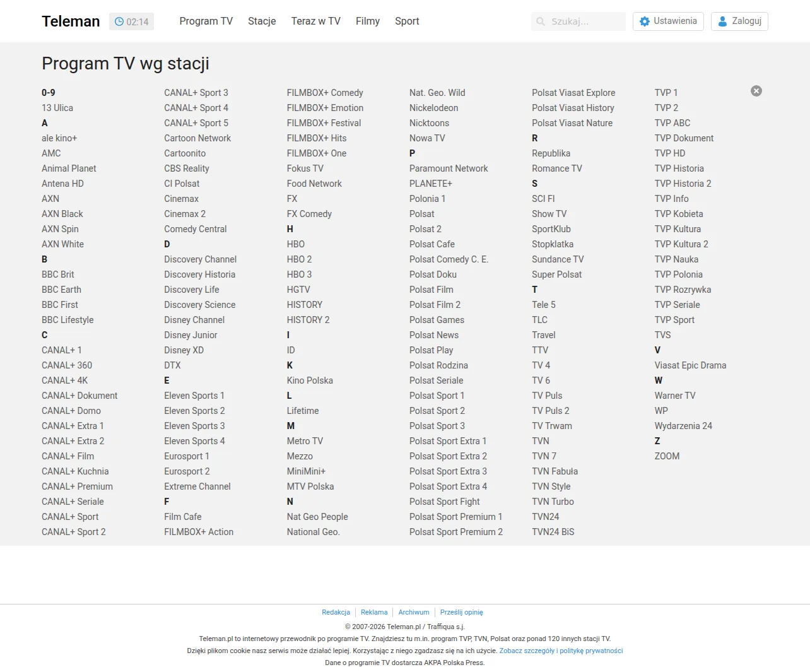The width and height of the screenshot is (810, 672).
Task: Open Nat Geo People
Action: [317, 517]
